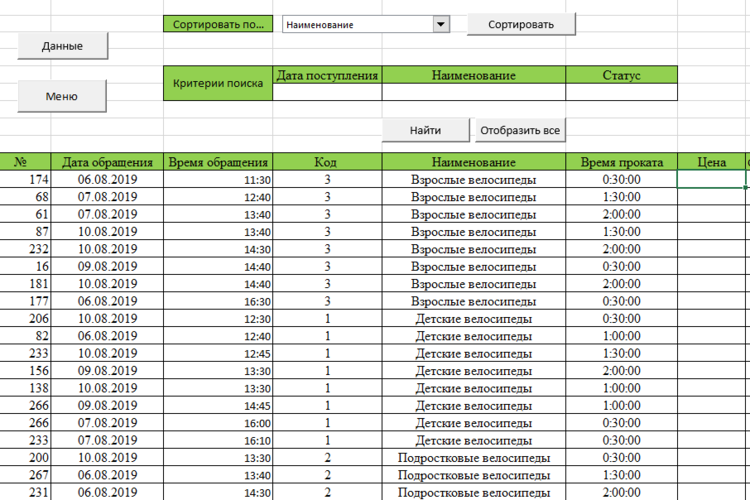Click the Наименование search criteria field
Screen dimensions: 750x500
tap(474, 92)
